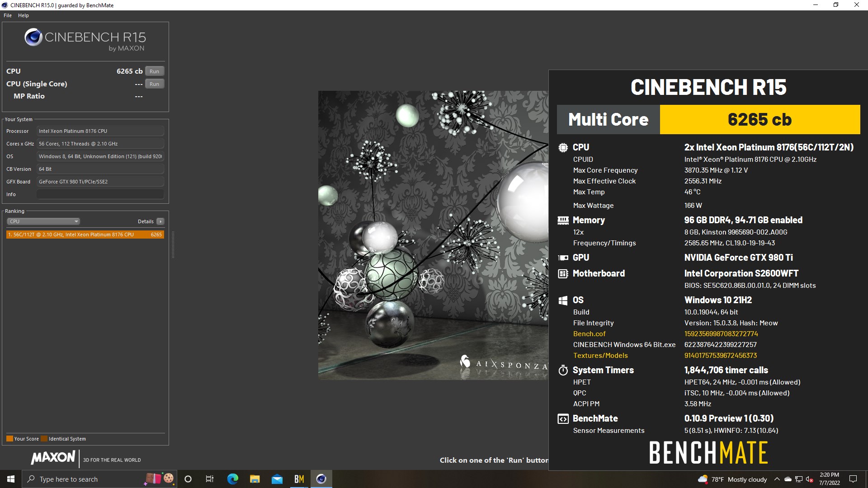Run the CPU multi-core benchmark
The image size is (868, 488).
[x=155, y=71]
